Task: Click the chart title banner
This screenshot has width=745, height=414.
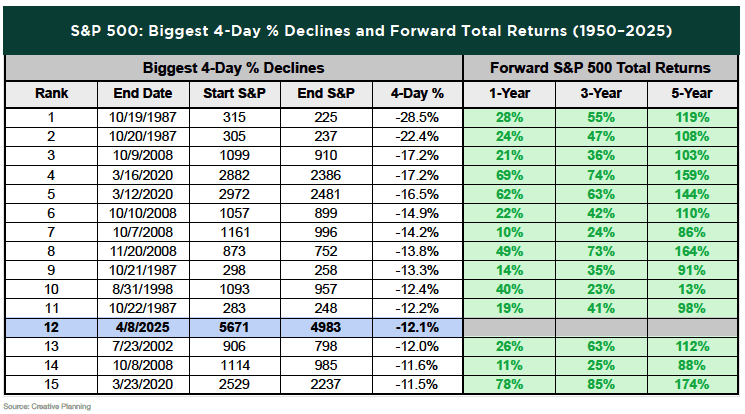Action: 372,27
